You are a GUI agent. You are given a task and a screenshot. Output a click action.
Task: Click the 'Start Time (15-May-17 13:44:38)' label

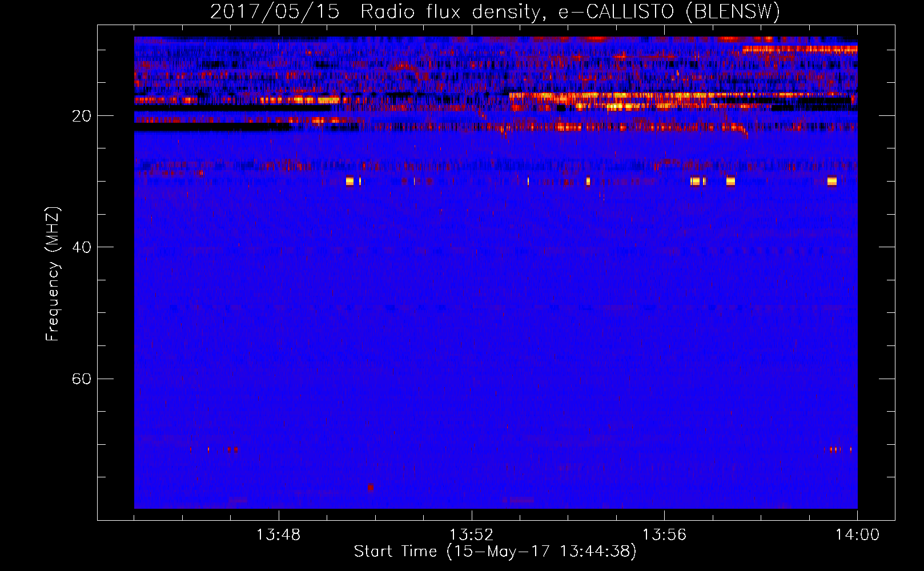(495, 552)
